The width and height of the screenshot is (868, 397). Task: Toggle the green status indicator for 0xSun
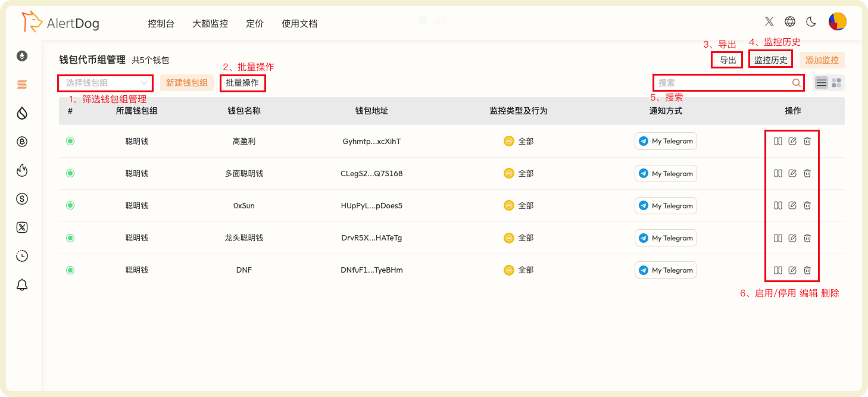70,205
